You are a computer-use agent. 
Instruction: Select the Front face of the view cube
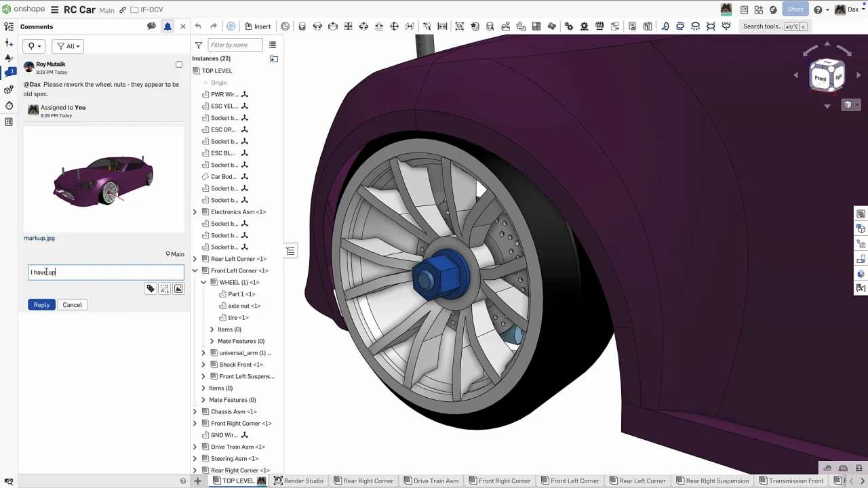821,78
